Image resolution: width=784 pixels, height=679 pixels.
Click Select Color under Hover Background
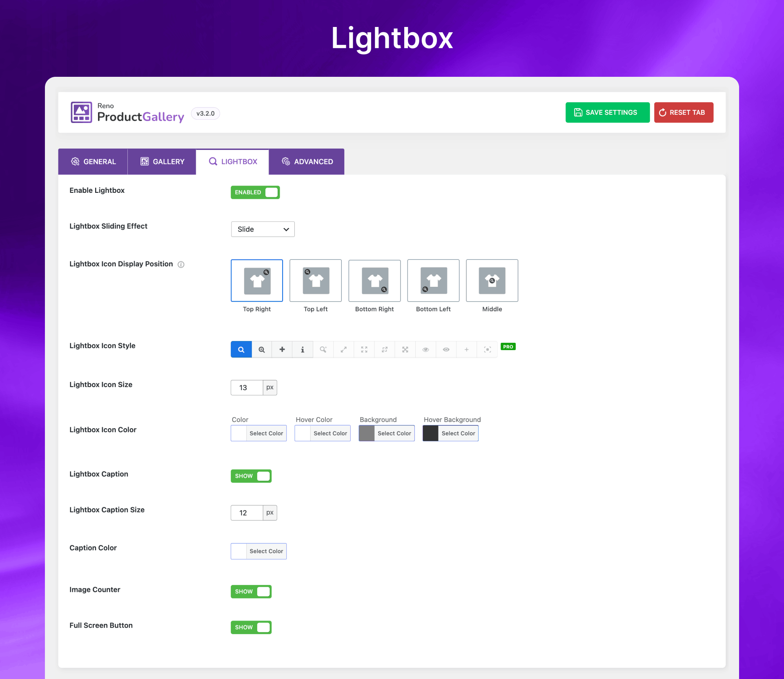pyautogui.click(x=458, y=433)
